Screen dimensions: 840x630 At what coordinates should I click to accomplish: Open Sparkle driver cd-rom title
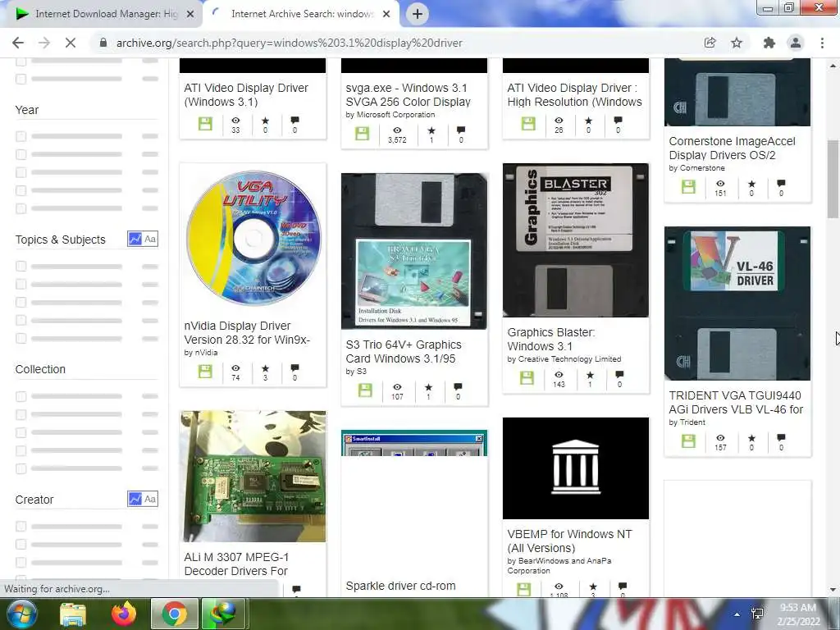[x=400, y=586]
